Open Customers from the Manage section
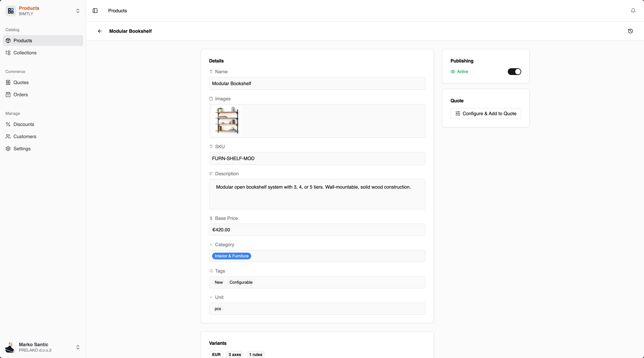The image size is (644, 358). [25, 136]
